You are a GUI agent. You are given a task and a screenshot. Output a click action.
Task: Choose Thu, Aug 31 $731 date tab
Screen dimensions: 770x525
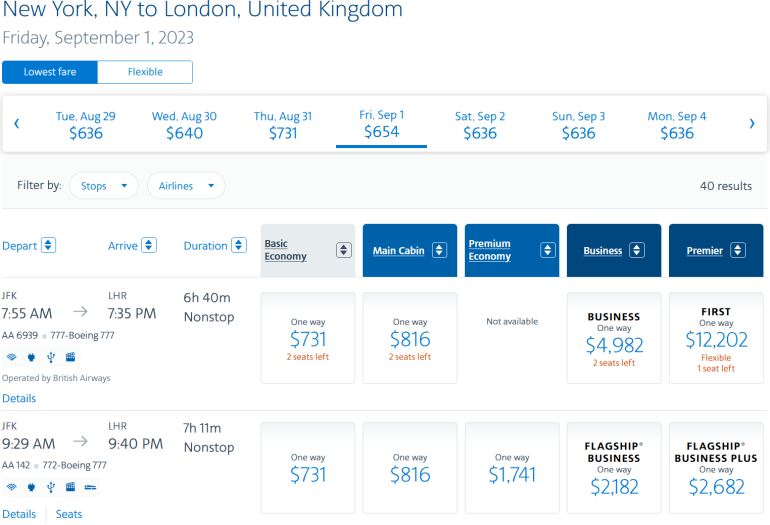283,125
